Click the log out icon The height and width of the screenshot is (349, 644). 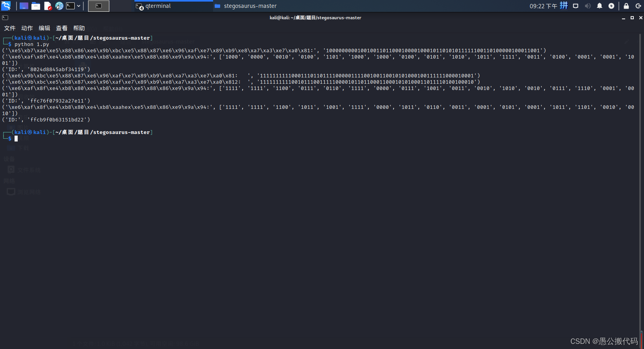(x=638, y=6)
